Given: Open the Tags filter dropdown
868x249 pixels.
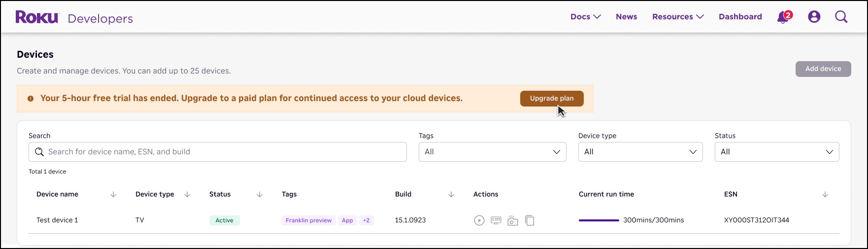Looking at the screenshot, I should pos(493,152).
